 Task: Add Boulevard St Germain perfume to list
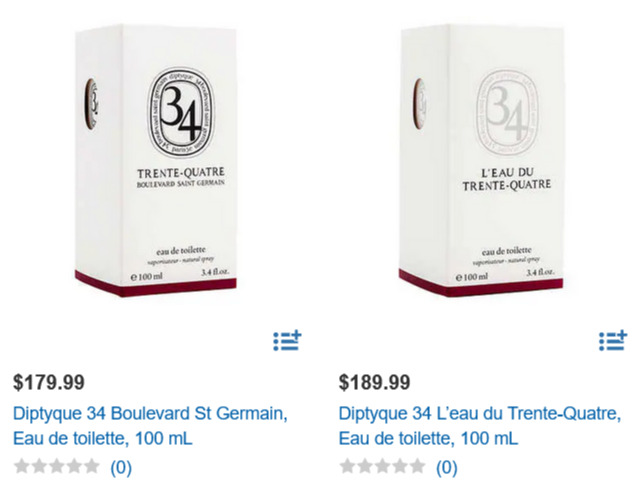coord(287,341)
